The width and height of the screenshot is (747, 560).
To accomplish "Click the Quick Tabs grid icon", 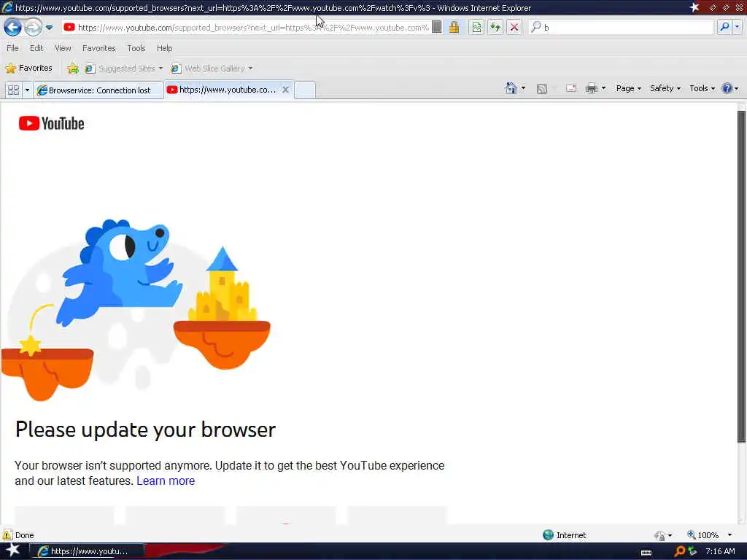I will coord(13,90).
